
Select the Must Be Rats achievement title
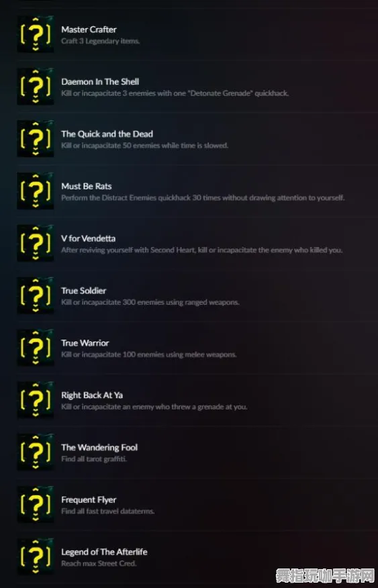pyautogui.click(x=86, y=187)
